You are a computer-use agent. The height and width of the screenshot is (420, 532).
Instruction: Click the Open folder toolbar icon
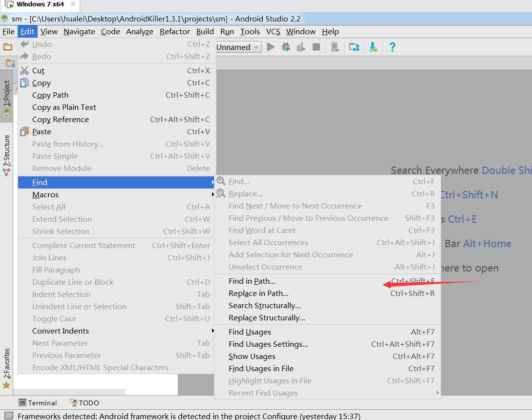pyautogui.click(x=8, y=47)
